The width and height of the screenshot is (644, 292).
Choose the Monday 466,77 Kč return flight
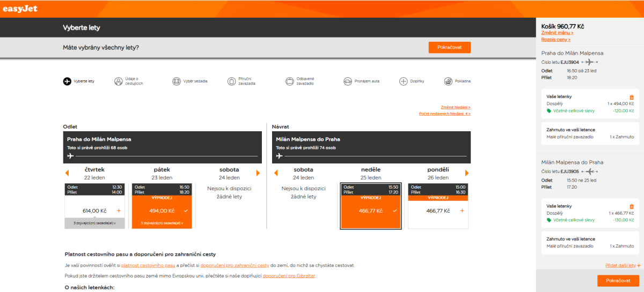coord(438,211)
